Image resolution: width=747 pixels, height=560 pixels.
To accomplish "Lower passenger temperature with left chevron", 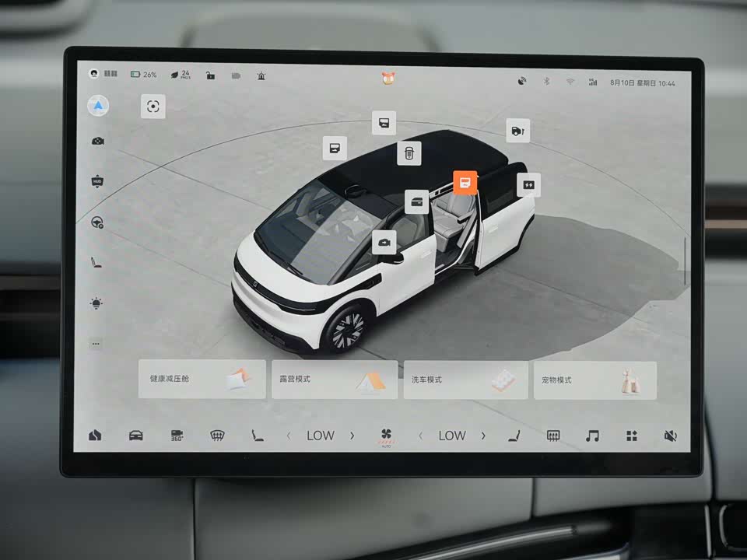I will (421, 436).
